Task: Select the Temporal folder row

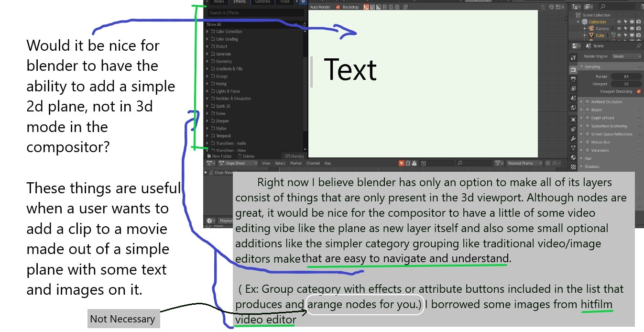Action: point(255,136)
